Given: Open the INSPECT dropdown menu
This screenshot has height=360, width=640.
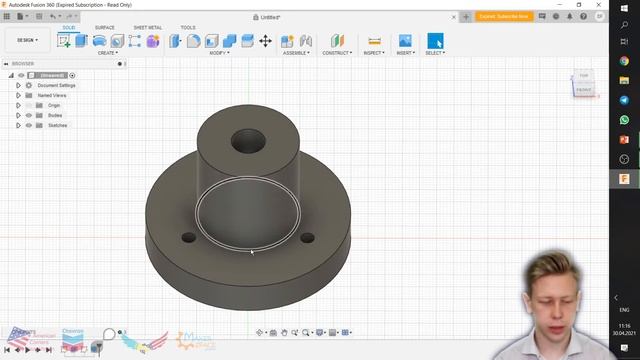Looking at the screenshot, I should tap(374, 53).
